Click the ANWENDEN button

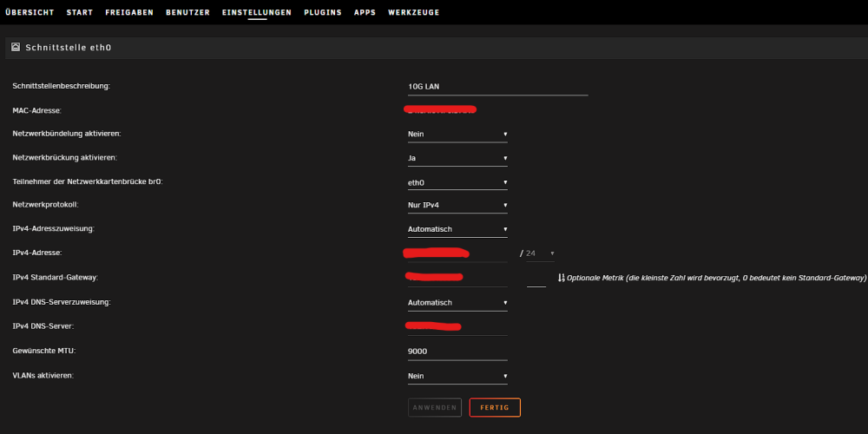[x=435, y=407]
